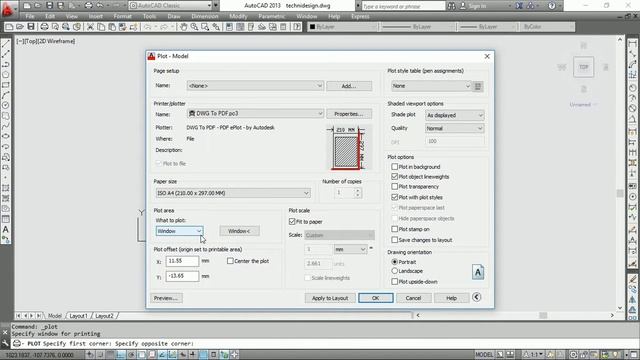Select the Polygon draw tool
640x360 pixels.
(x=6, y=75)
